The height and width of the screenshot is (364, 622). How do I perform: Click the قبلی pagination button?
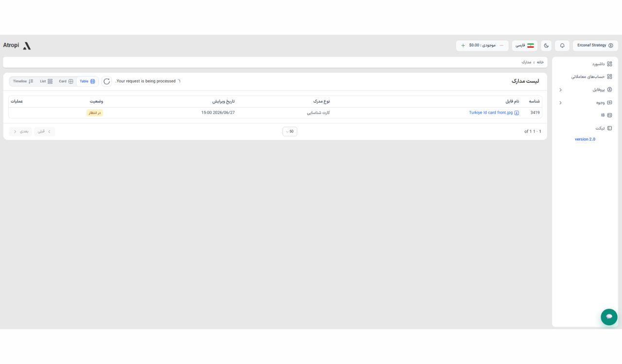click(44, 132)
